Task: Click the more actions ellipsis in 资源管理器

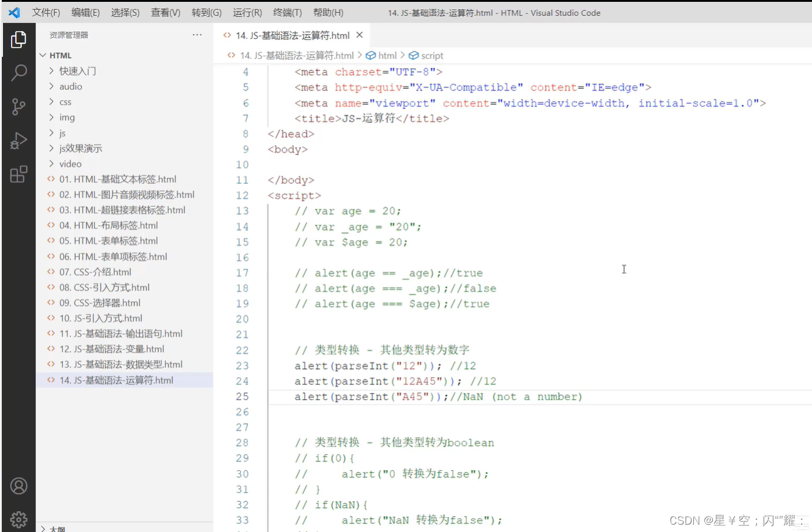Action: coord(197,35)
